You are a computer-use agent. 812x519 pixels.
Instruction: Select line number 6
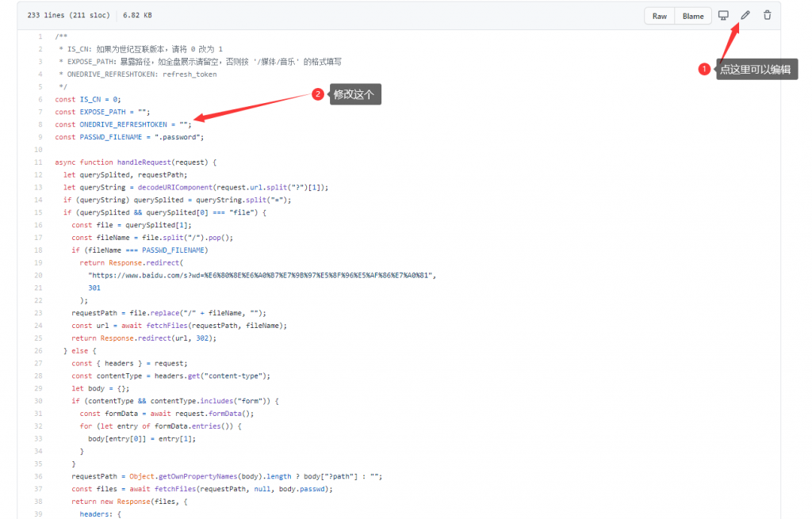40,99
